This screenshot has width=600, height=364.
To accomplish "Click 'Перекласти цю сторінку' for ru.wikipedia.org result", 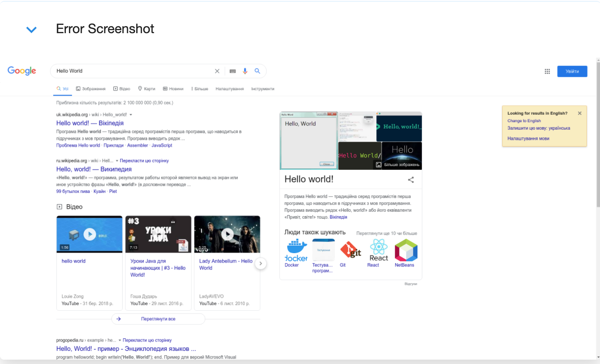I will pyautogui.click(x=145, y=161).
